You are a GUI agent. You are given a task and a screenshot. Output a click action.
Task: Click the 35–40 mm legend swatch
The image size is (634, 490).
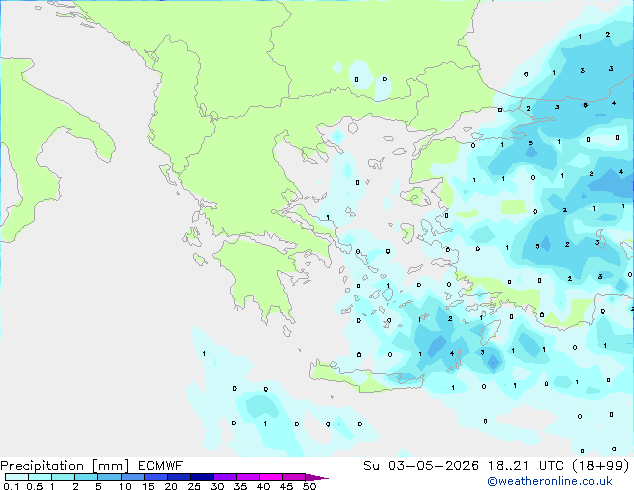coord(247,477)
